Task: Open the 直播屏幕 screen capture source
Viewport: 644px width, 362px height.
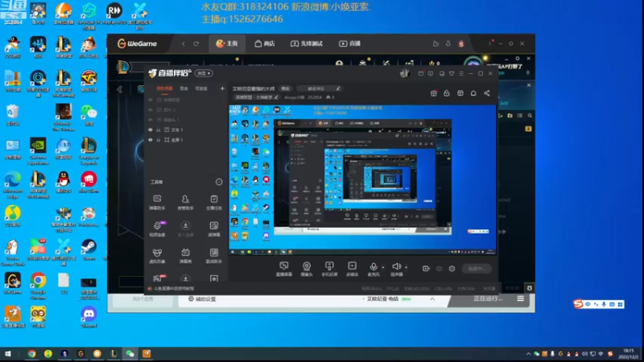Action: pos(284,269)
